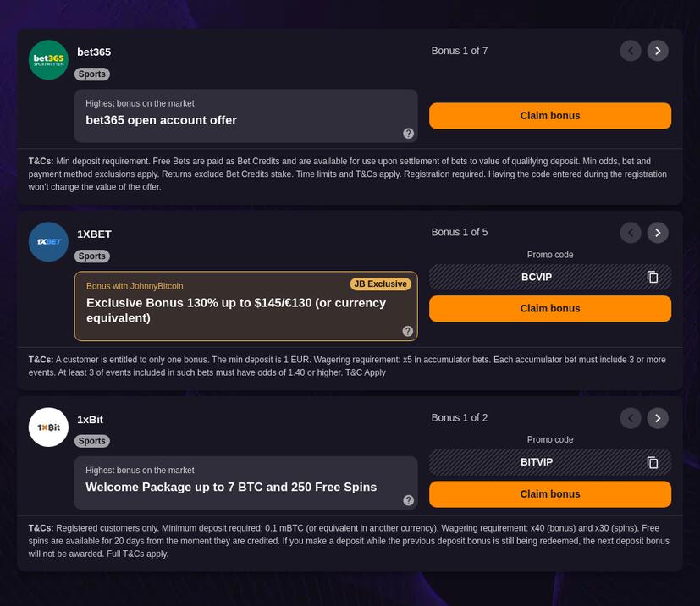Click the Bonus 1 of 2 counter
The width and height of the screenshot is (700, 606).
[x=460, y=417]
